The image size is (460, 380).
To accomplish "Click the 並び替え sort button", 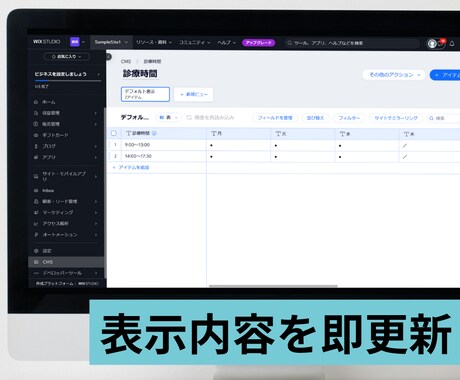I will pyautogui.click(x=315, y=118).
